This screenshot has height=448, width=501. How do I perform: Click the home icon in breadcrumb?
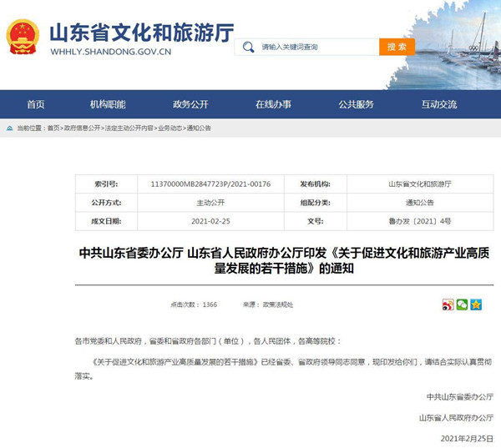point(9,128)
